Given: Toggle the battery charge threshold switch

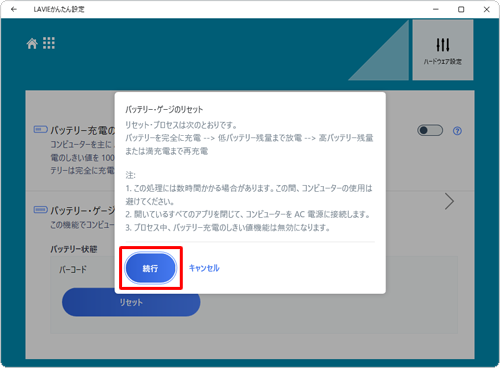Looking at the screenshot, I should (x=430, y=130).
